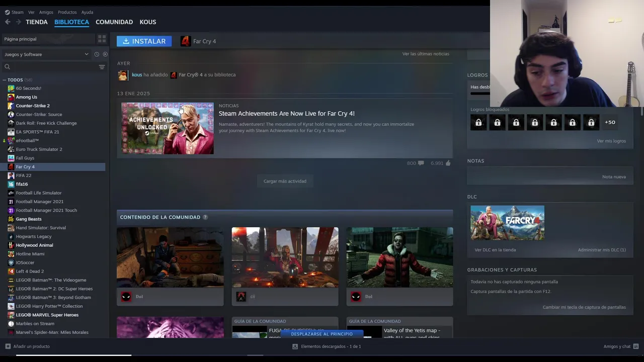Switch to TIENDA tab
Screen dimensions: 644x362
coord(37,22)
